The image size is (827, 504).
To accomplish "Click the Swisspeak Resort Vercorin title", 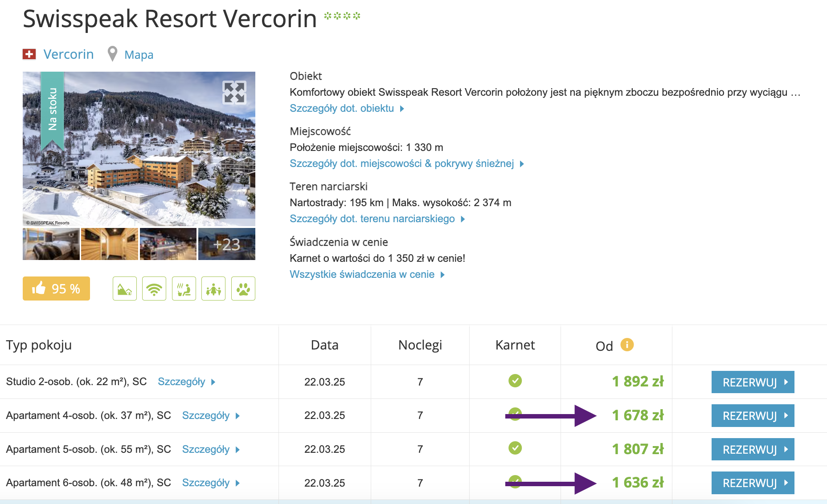I will 170,19.
